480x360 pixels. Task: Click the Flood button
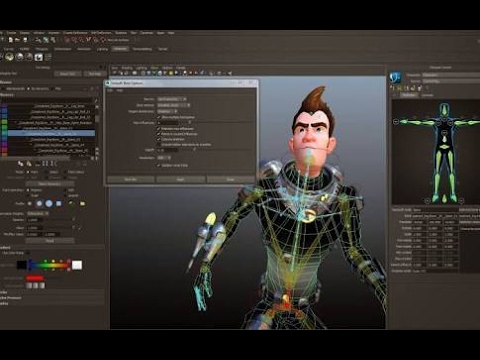click(x=50, y=241)
